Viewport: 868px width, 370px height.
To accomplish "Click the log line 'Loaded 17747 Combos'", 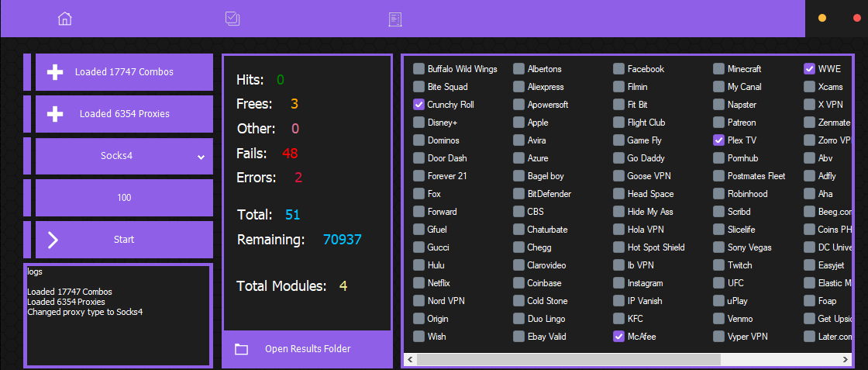I will coord(69,292).
